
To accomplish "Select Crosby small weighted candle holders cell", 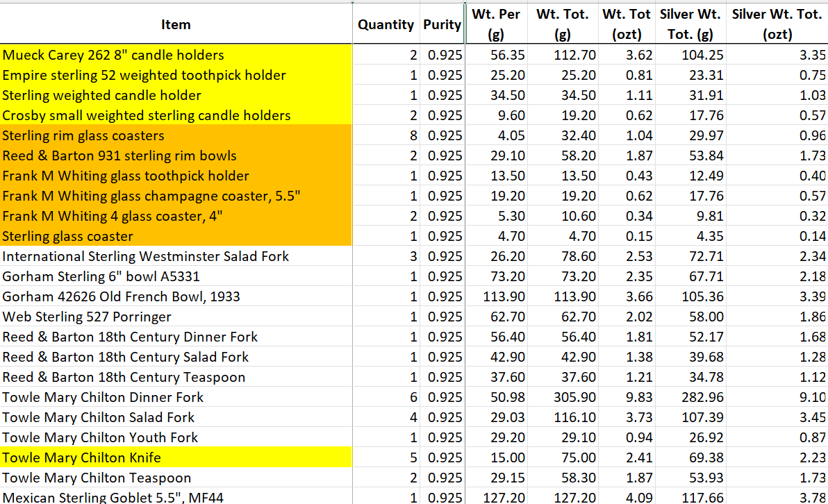I will pos(176,115).
